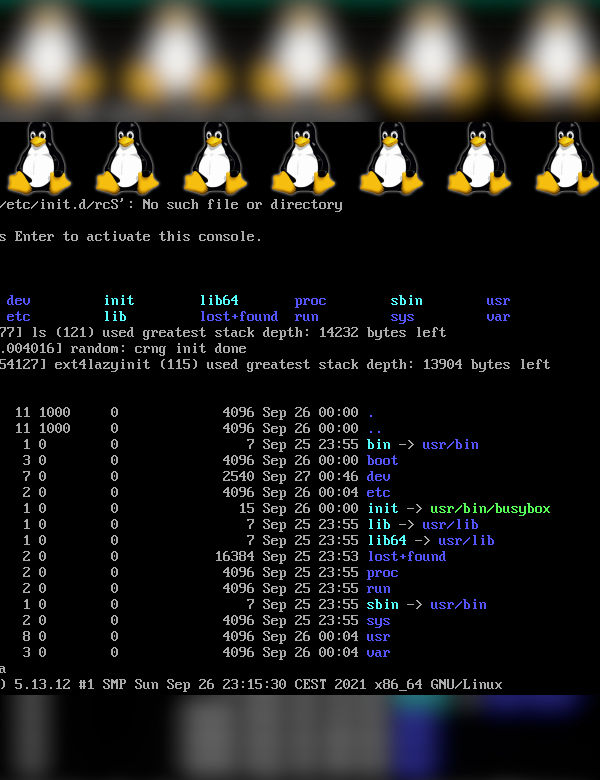Click the fourth sharp Tux penguin from left
600x780 pixels.
[x=303, y=158]
